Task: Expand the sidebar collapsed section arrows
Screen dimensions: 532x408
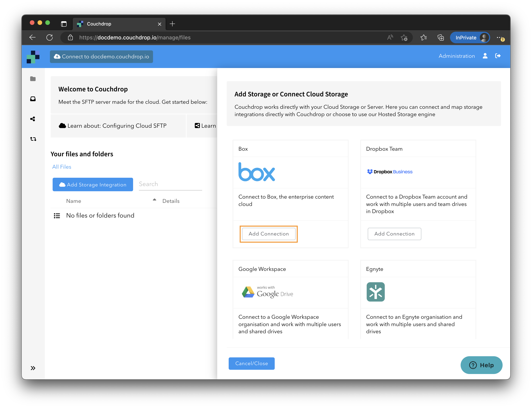Action: click(33, 367)
